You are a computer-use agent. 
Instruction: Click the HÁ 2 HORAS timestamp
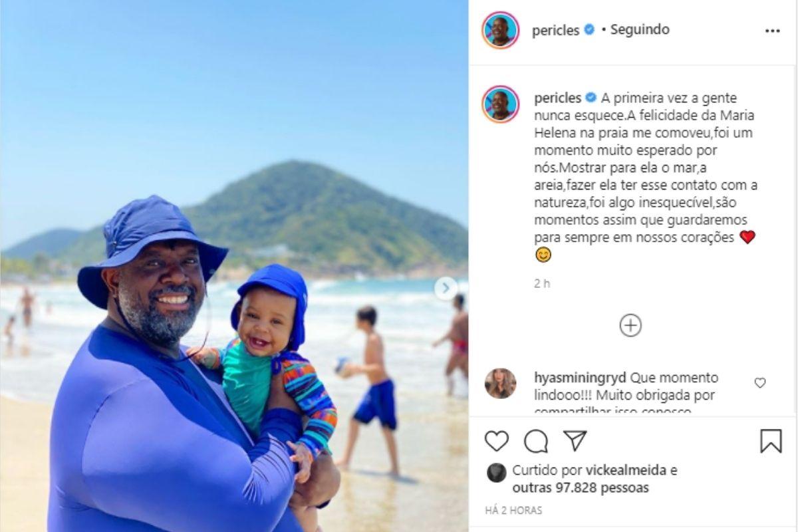(513, 511)
